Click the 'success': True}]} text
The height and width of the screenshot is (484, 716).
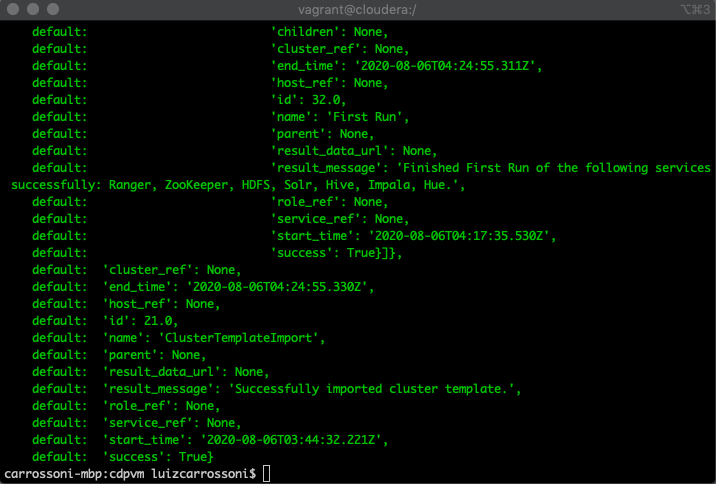click(337, 253)
